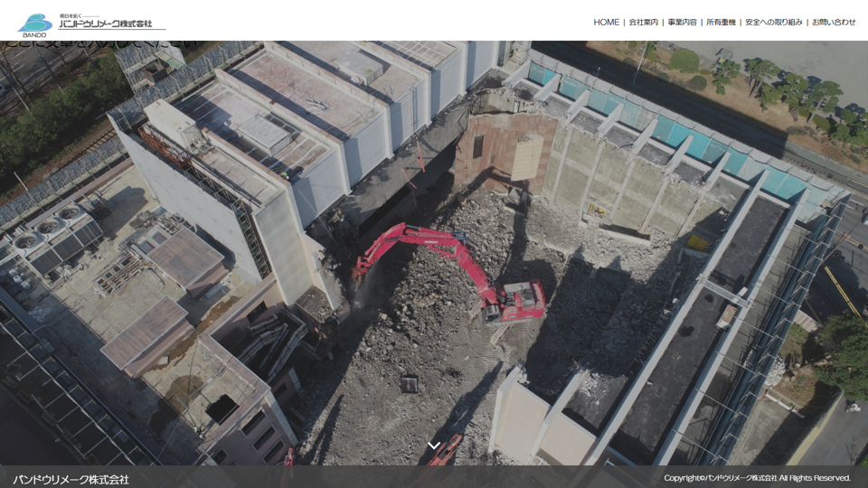The height and width of the screenshot is (488, 868).
Task: Select 所有重機 in the top menu
Action: 721,22
